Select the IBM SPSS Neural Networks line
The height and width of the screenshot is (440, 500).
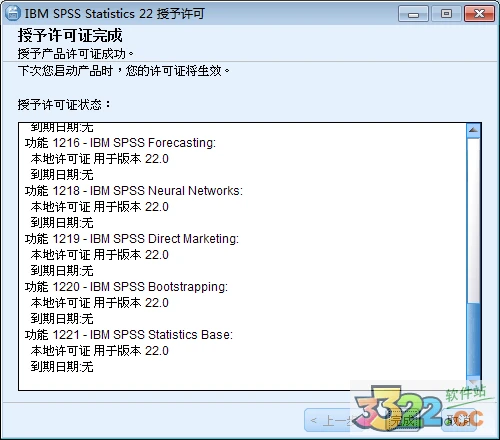click(x=134, y=191)
